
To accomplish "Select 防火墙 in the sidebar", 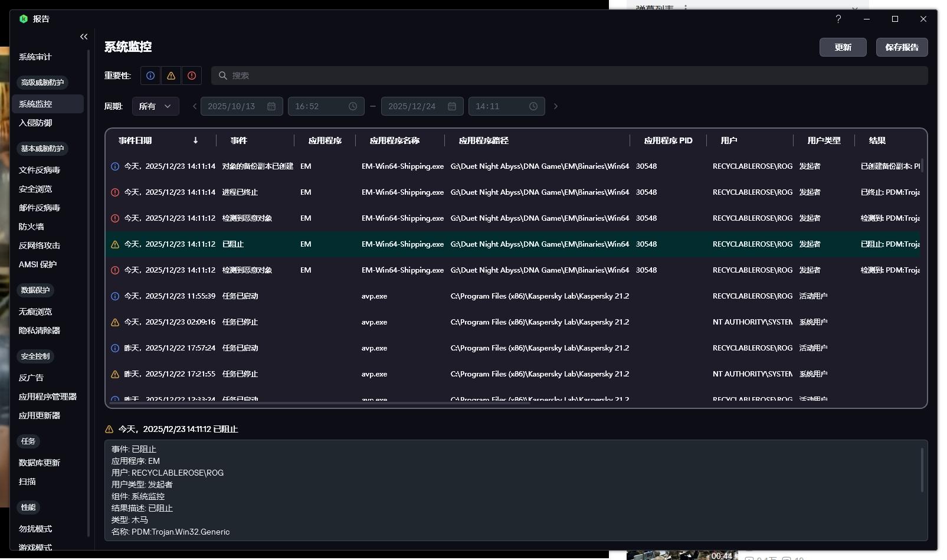I will click(31, 227).
